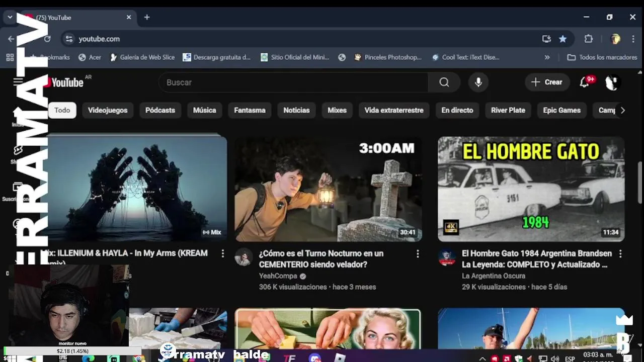Open the Turno Nocturno en un CEMENTERIO title
The image size is (644, 362).
coord(321,259)
